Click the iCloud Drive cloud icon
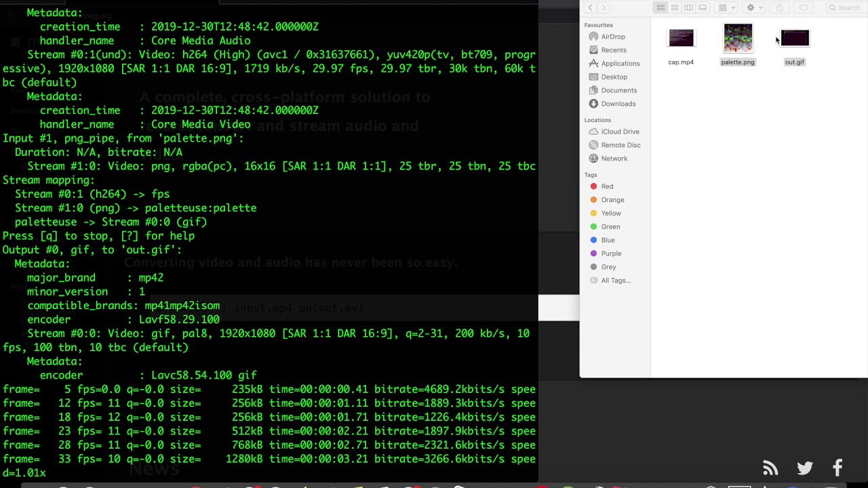 pyautogui.click(x=594, y=131)
